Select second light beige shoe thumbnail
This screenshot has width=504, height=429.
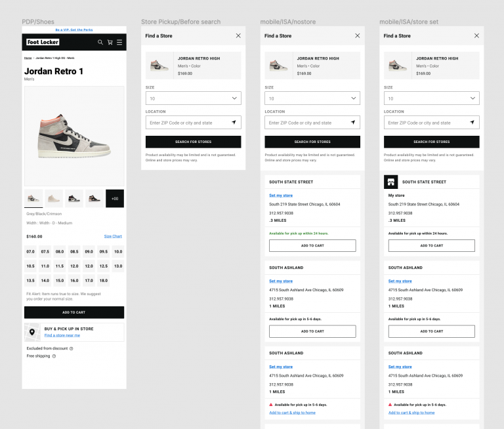(x=54, y=199)
